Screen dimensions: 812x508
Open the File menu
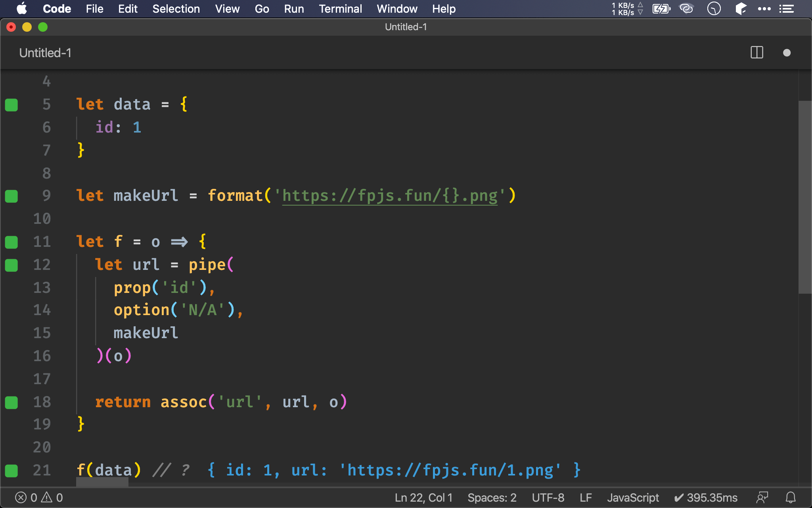(94, 9)
